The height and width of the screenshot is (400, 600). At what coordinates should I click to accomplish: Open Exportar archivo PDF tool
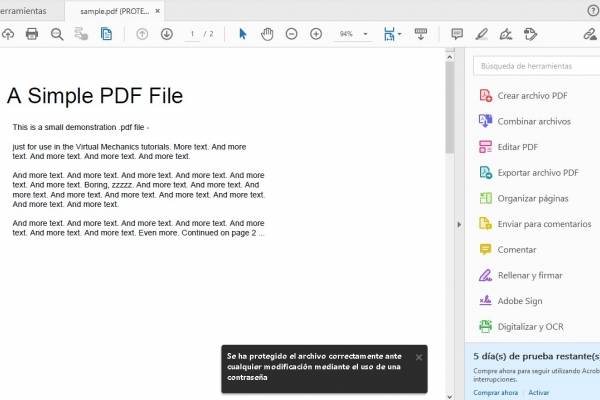537,173
